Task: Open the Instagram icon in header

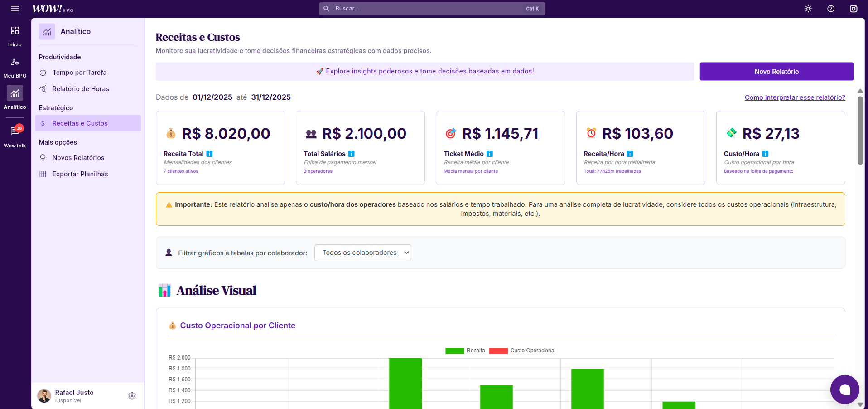Action: click(x=854, y=9)
